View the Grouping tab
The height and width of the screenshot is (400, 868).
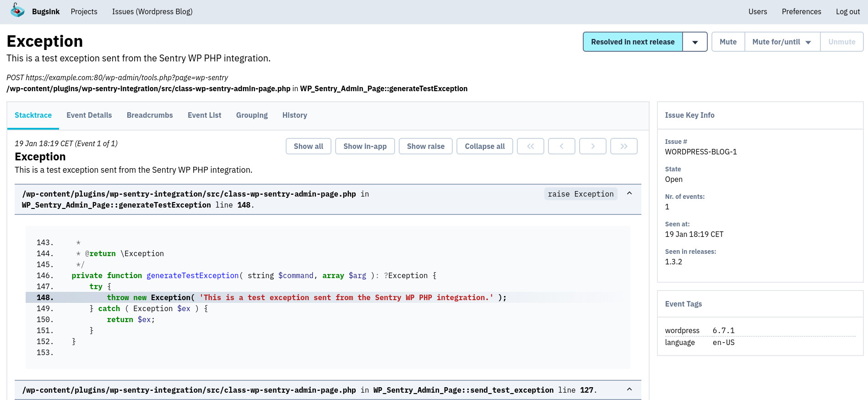click(x=252, y=115)
